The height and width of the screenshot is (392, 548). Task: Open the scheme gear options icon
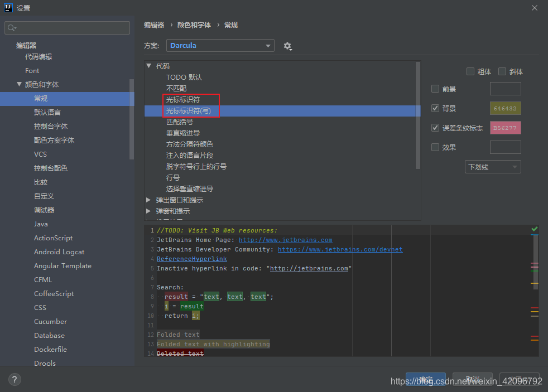tap(287, 46)
